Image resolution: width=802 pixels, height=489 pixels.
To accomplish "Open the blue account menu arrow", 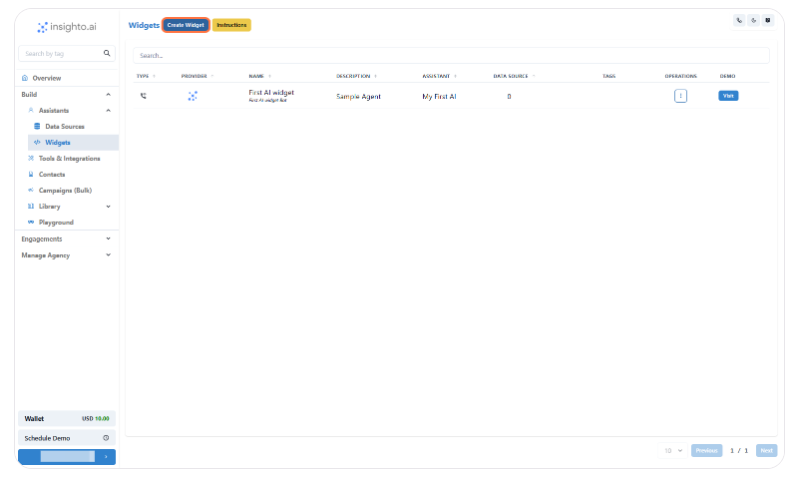I will tap(106, 457).
